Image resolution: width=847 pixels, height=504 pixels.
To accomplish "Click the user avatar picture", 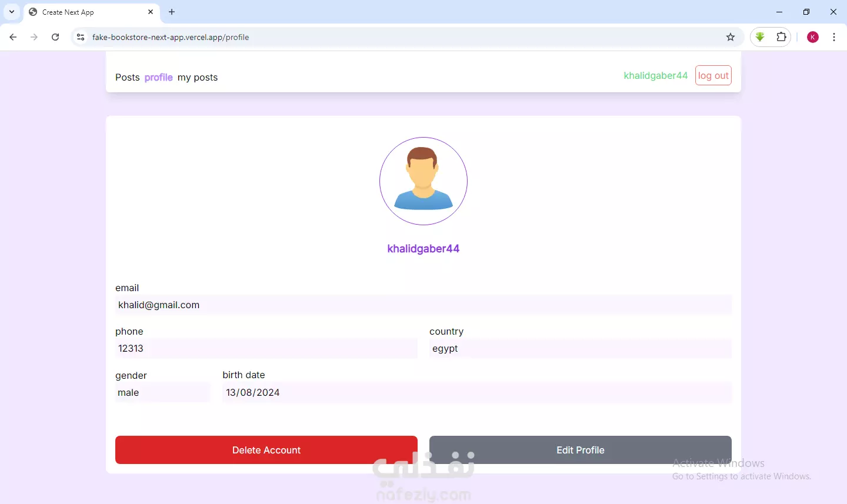I will point(423,181).
